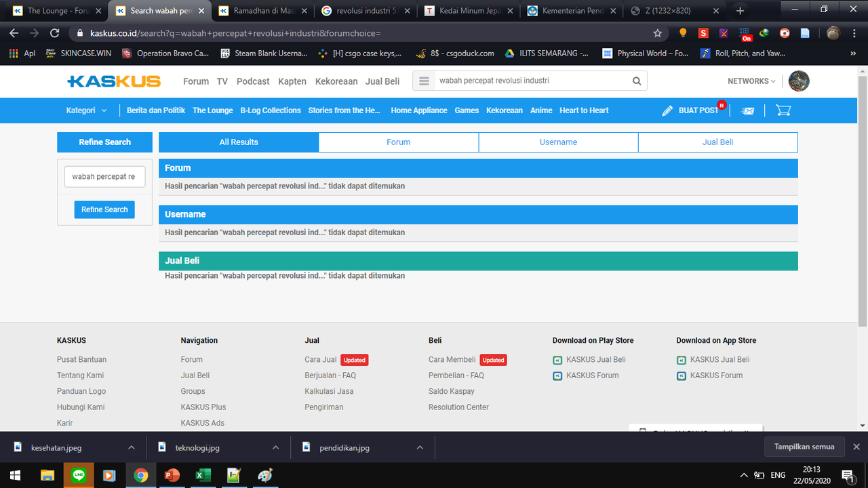This screenshot has height=488, width=868.
Task: Open Cara Jual footer link
Action: [x=321, y=360]
